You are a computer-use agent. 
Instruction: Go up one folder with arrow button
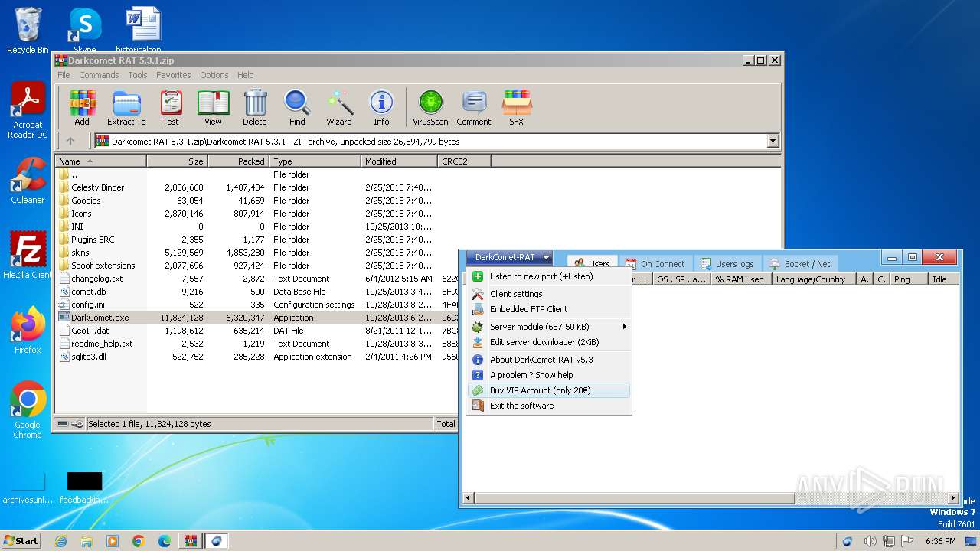pyautogui.click(x=70, y=141)
